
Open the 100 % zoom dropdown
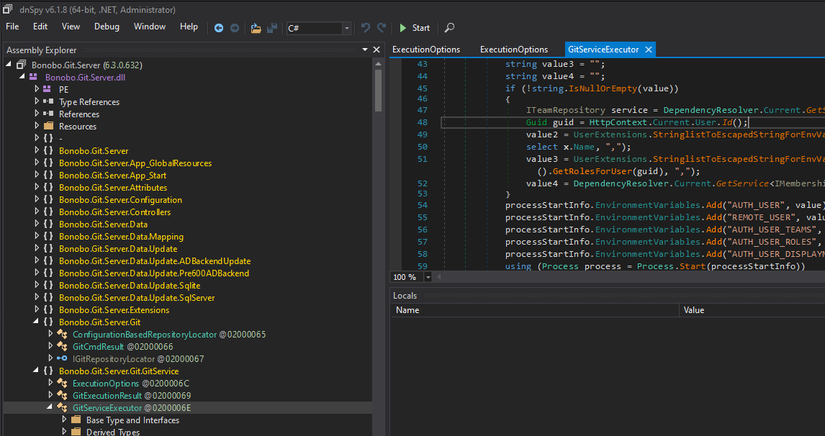426,277
